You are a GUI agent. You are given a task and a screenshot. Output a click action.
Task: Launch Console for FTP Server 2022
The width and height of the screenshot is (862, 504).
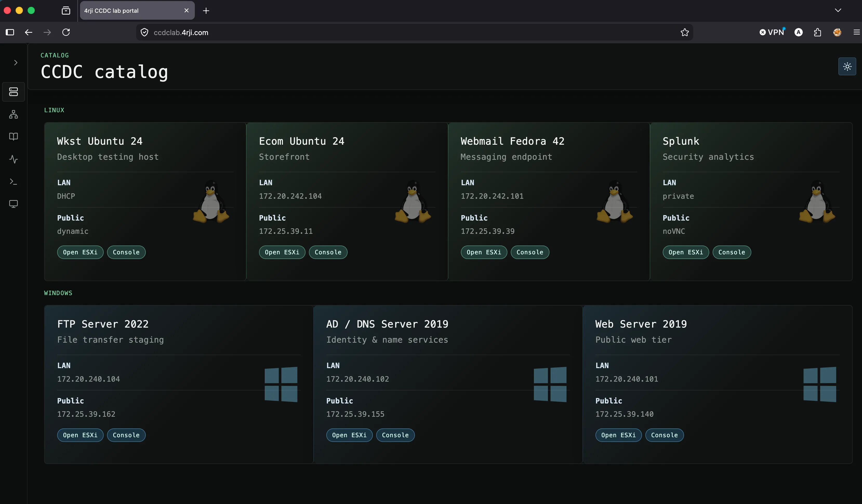click(126, 435)
